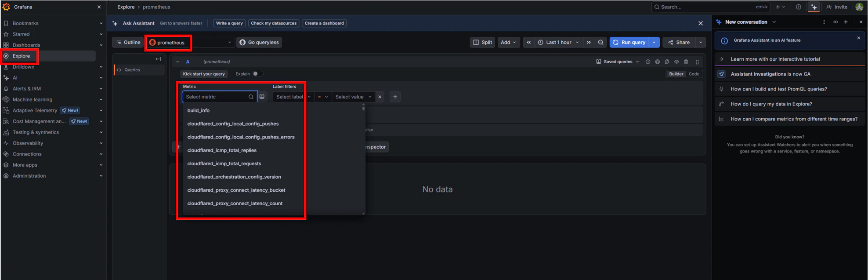
Task: Click Create a dashboard suggestion
Action: pyautogui.click(x=324, y=23)
